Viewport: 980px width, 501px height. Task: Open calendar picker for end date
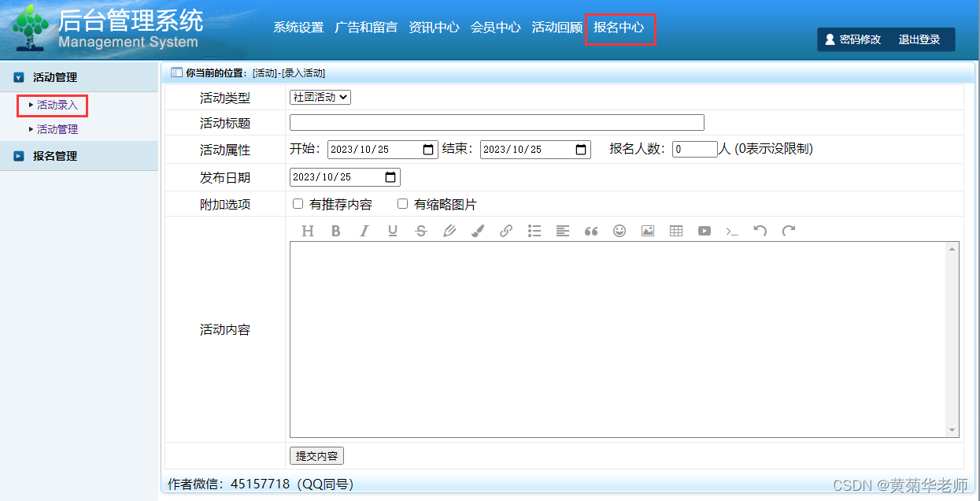581,150
